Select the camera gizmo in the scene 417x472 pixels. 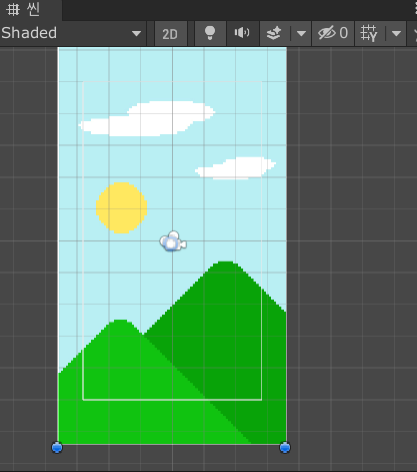point(173,241)
